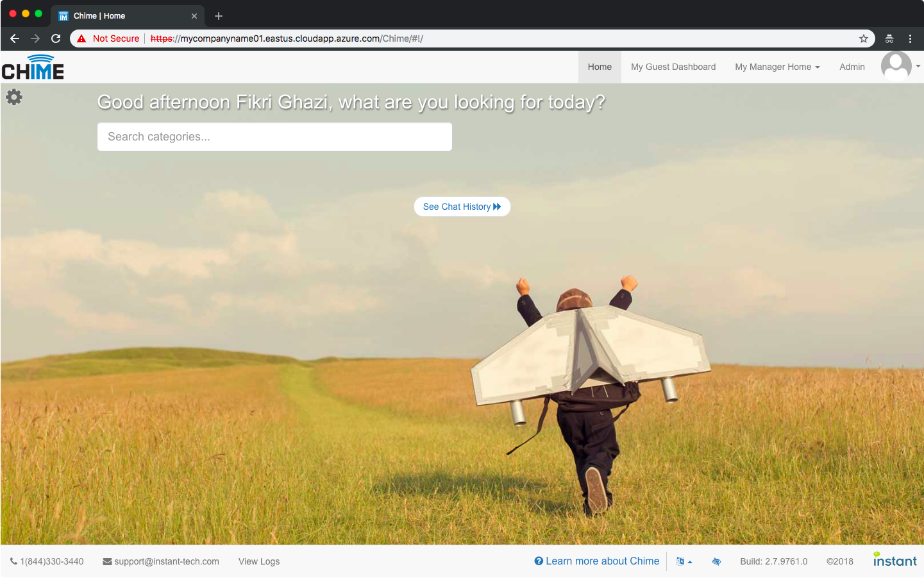This screenshot has height=578, width=924.
Task: Click the browser address bar URL
Action: 287,38
